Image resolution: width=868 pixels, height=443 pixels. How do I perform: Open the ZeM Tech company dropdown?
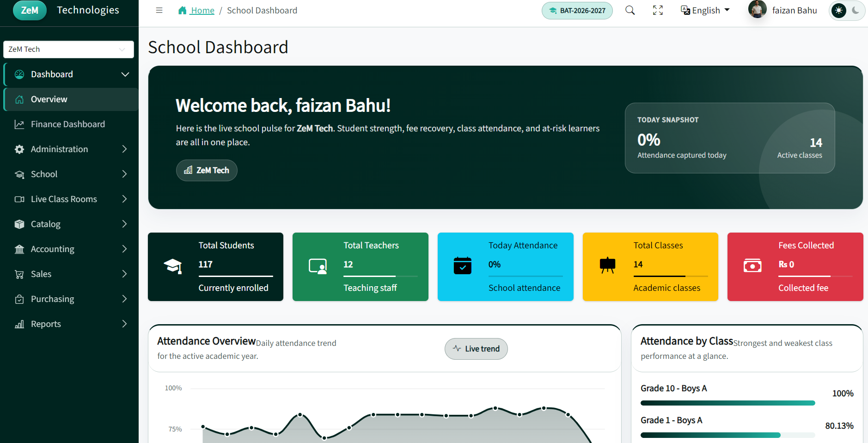(x=68, y=49)
